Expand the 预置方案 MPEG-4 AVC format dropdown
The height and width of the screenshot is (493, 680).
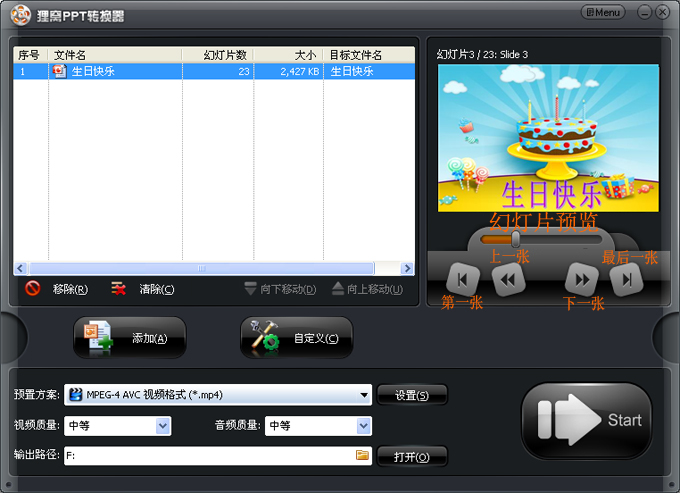pyautogui.click(x=364, y=395)
